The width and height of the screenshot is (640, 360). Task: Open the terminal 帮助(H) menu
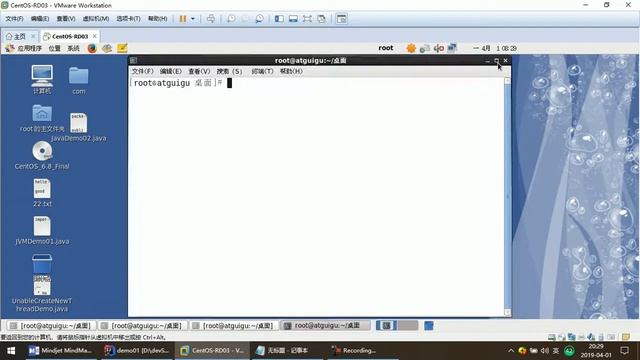[291, 71]
